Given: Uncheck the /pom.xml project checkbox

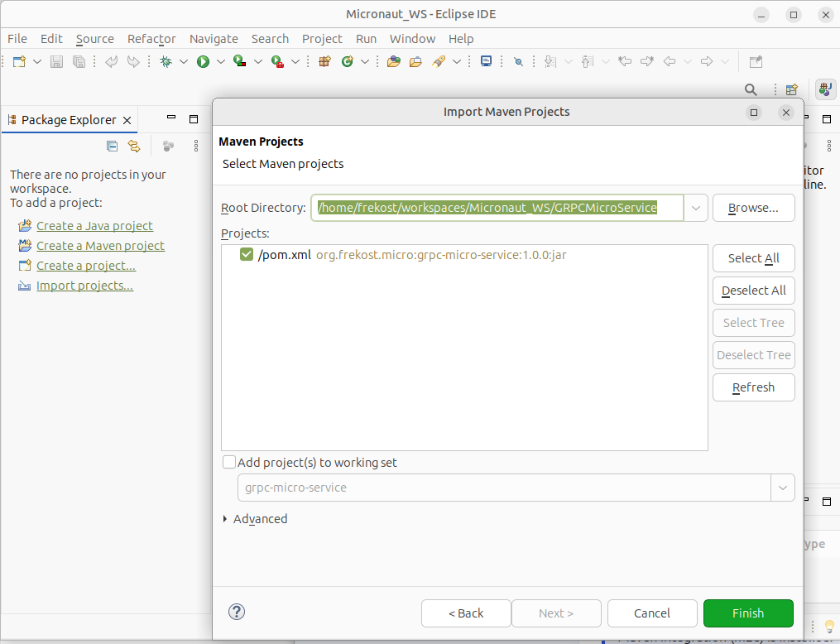Looking at the screenshot, I should click(247, 254).
